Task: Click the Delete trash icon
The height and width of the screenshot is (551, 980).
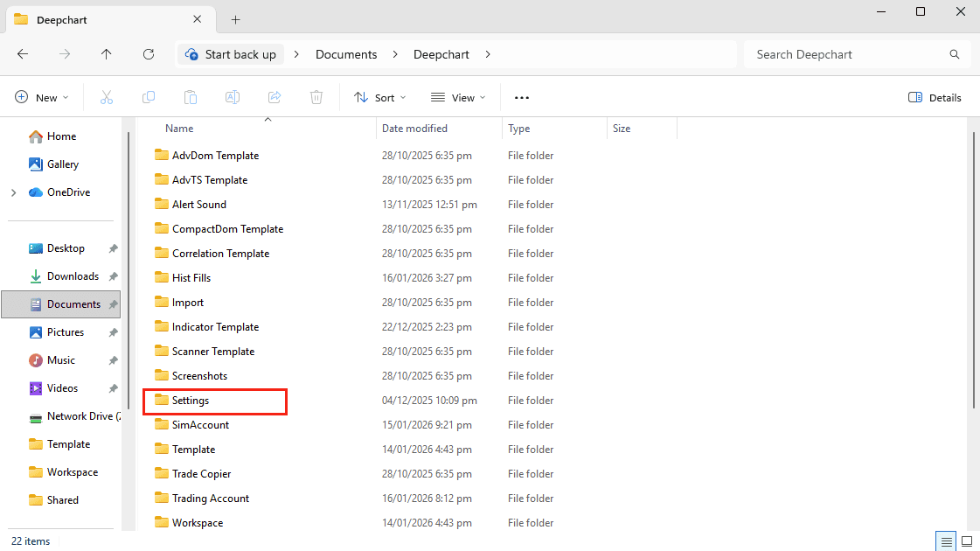Action: coord(316,98)
